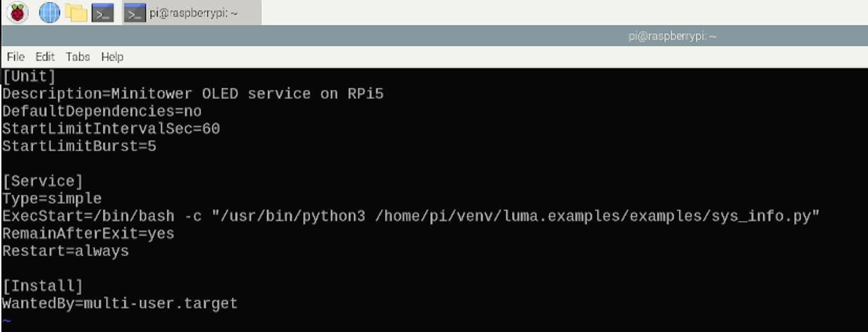Launch a new terminal from the taskbar
868x332 pixels.
pyautogui.click(x=103, y=13)
